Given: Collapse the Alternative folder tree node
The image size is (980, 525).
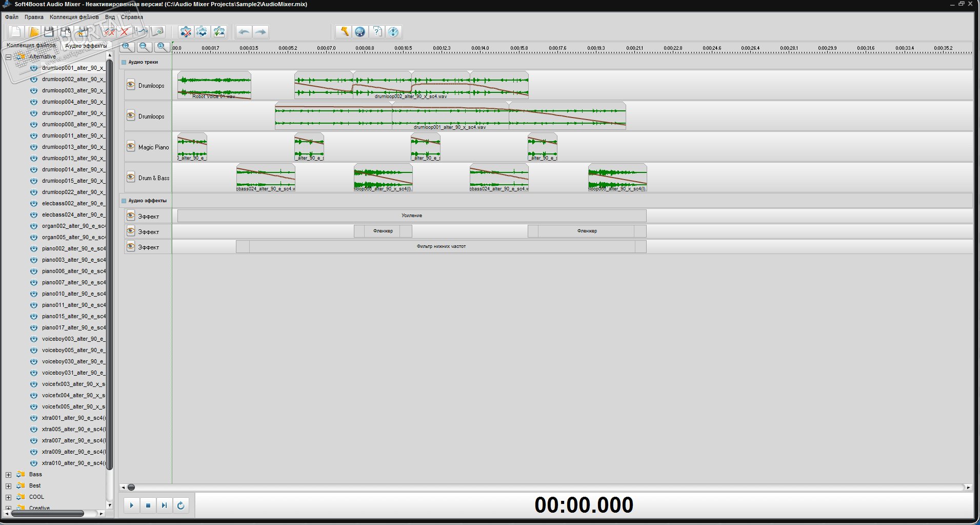Looking at the screenshot, I should tap(8, 57).
